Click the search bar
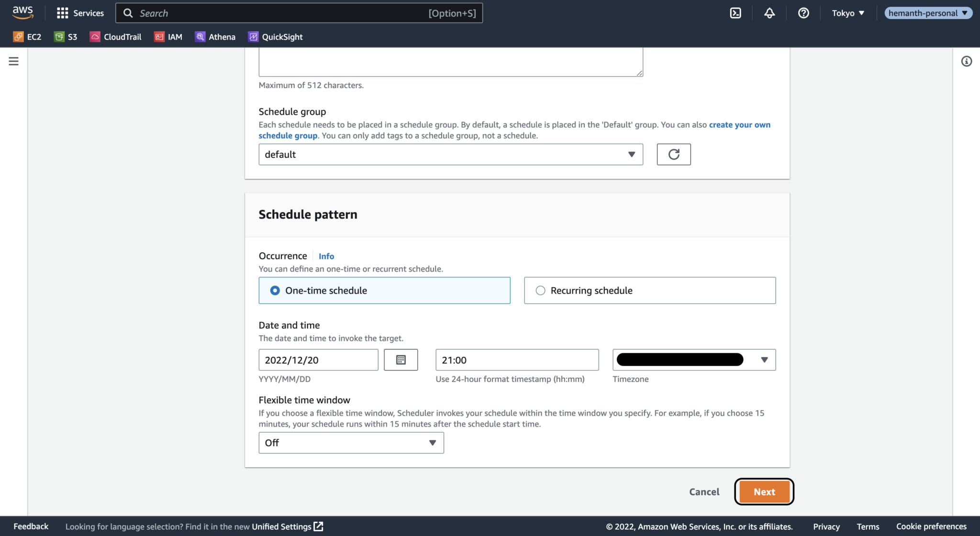 300,13
